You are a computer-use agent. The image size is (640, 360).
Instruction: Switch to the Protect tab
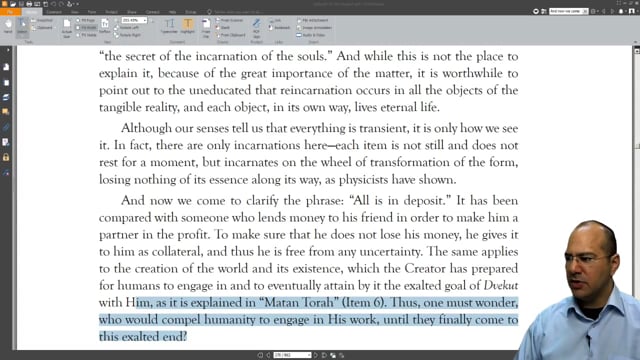click(x=111, y=12)
